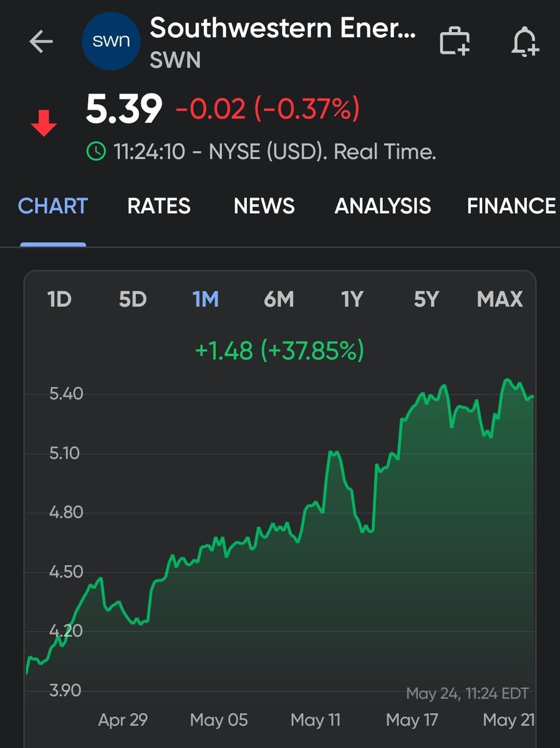Select the 5Y chart range
Screen dimensions: 560x748
(427, 300)
